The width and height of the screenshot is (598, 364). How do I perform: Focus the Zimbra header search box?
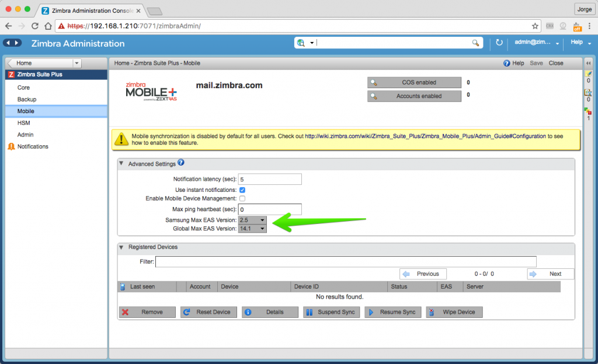[x=393, y=43]
